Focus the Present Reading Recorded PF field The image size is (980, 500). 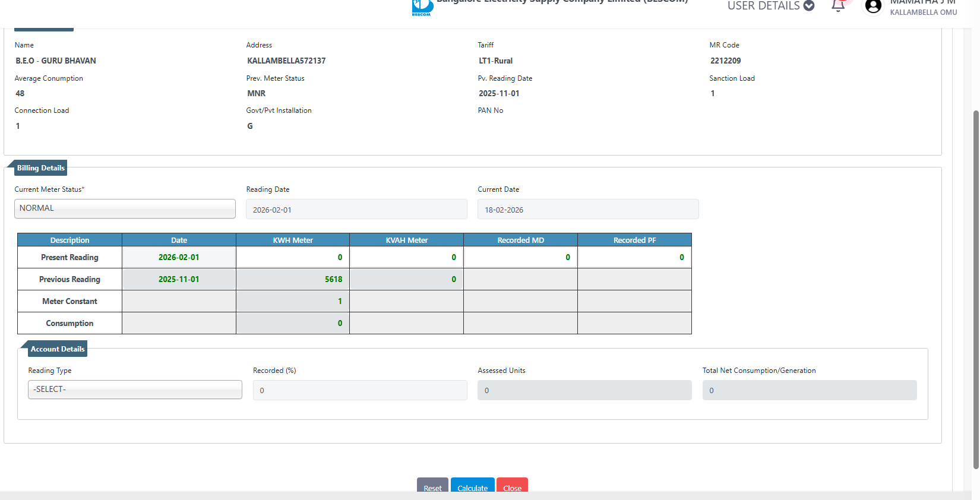(634, 258)
